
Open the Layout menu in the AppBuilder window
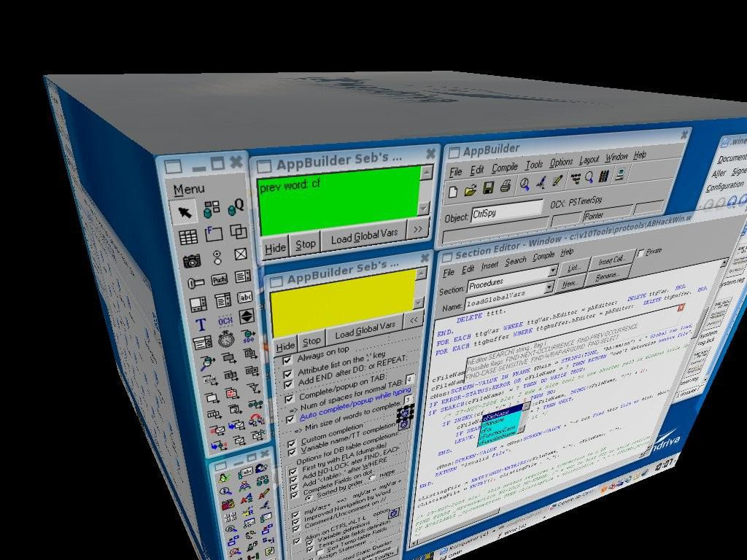[x=589, y=160]
